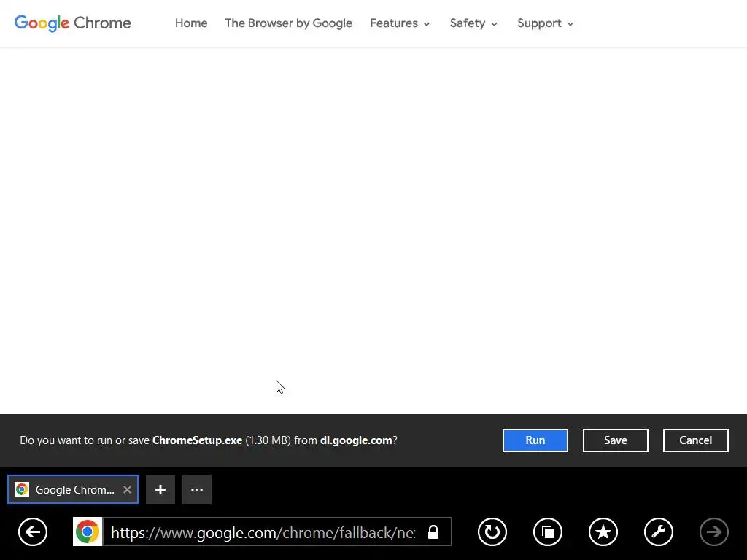Click the Chrome site icon in address bar
Image resolution: width=747 pixels, height=560 pixels.
click(88, 532)
